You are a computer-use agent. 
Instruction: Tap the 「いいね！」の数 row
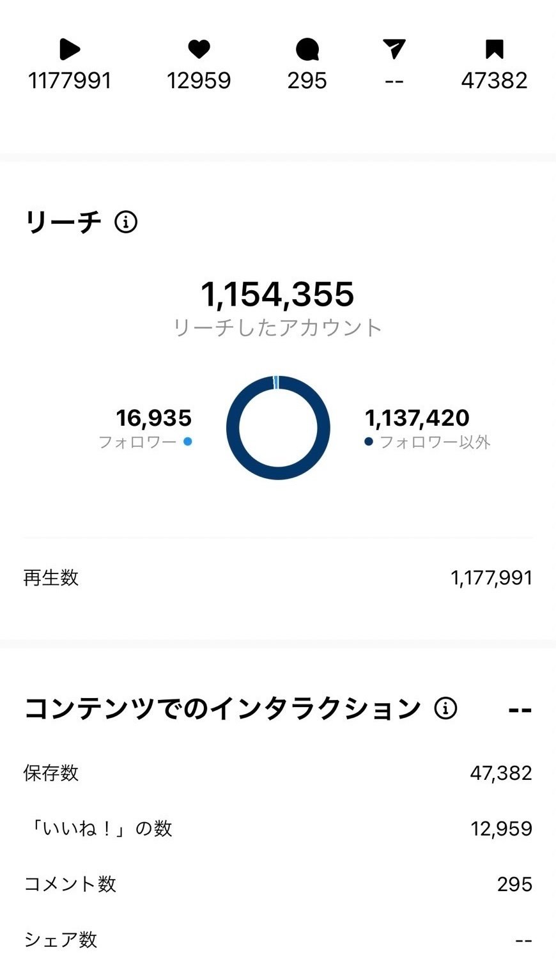coord(277,828)
